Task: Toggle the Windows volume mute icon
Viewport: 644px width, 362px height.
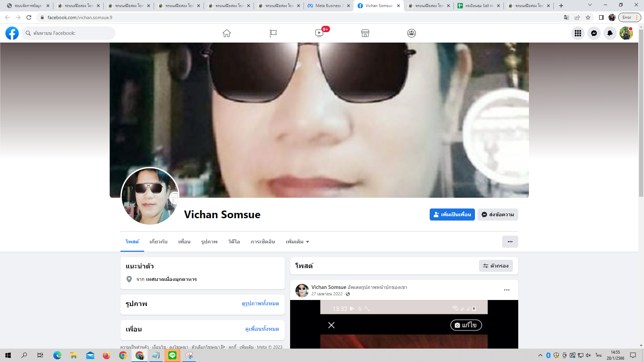Action: [588, 355]
